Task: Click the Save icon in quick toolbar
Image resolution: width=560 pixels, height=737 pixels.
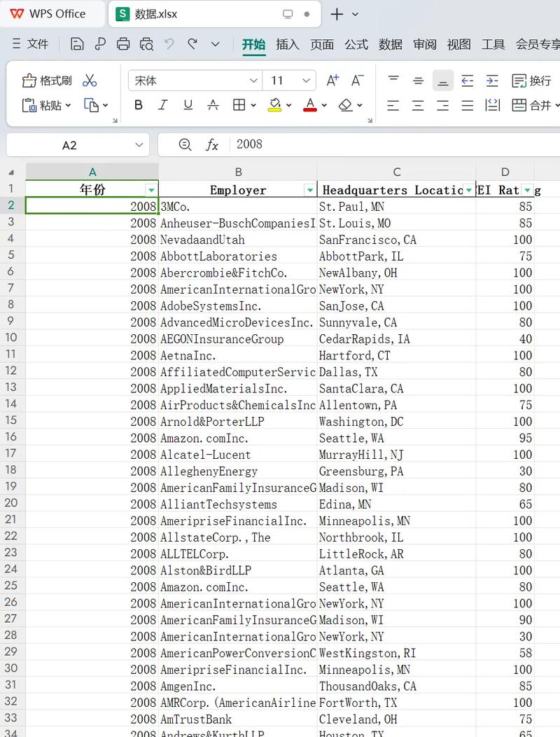Action: point(77,44)
